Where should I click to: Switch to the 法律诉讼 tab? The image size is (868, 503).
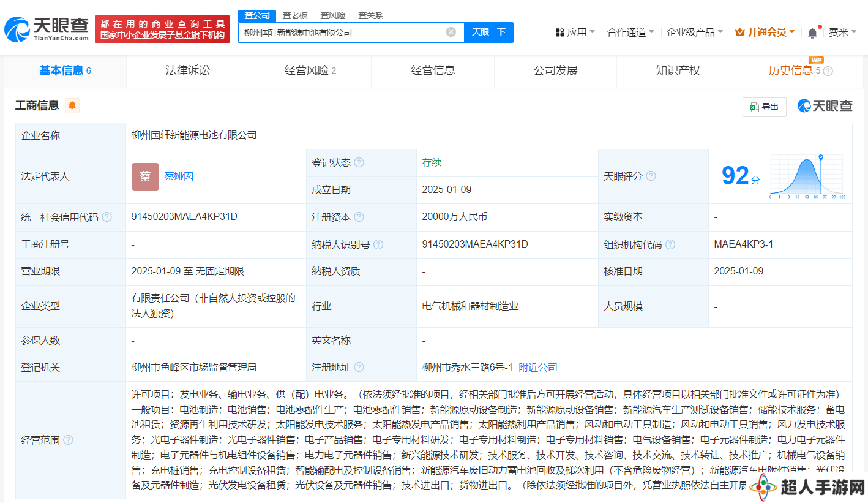click(x=187, y=70)
